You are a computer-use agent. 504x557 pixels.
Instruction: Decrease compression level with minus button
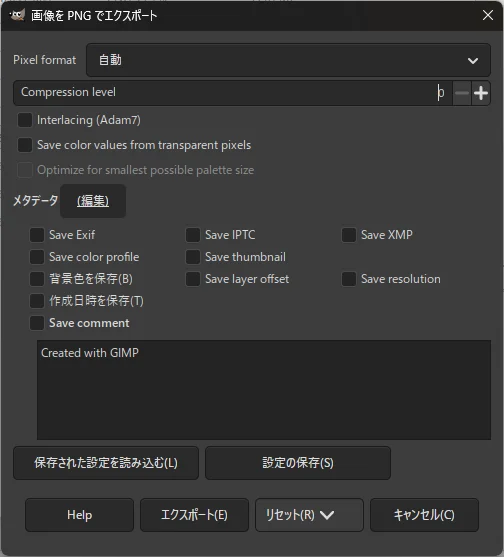[x=462, y=93]
